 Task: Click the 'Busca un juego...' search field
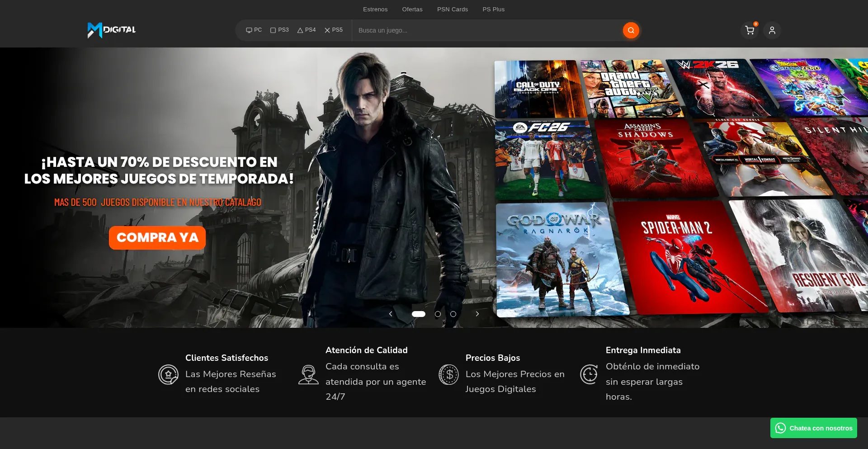tap(488, 30)
